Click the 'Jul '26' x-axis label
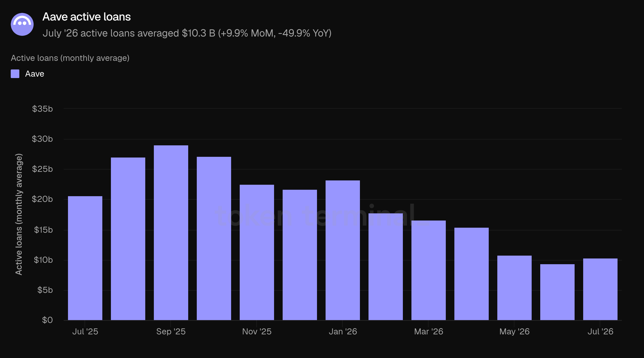 [600, 332]
